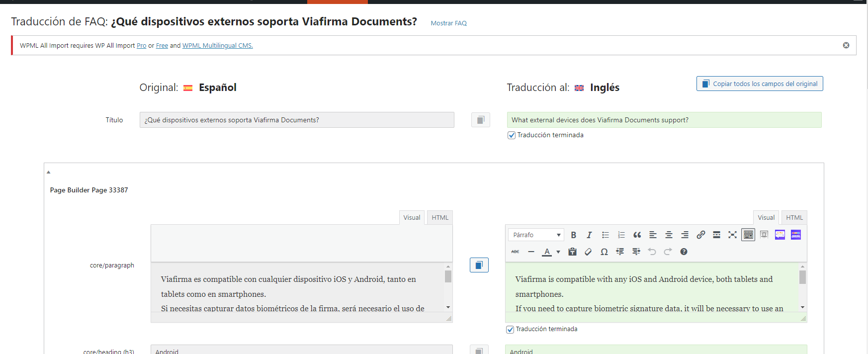The height and width of the screenshot is (354, 868).
Task: Click inside the English paragraph translation text
Action: point(652,287)
